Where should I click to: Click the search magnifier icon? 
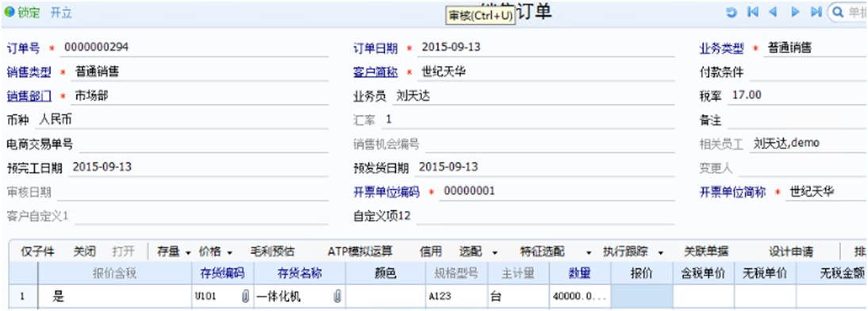838,12
